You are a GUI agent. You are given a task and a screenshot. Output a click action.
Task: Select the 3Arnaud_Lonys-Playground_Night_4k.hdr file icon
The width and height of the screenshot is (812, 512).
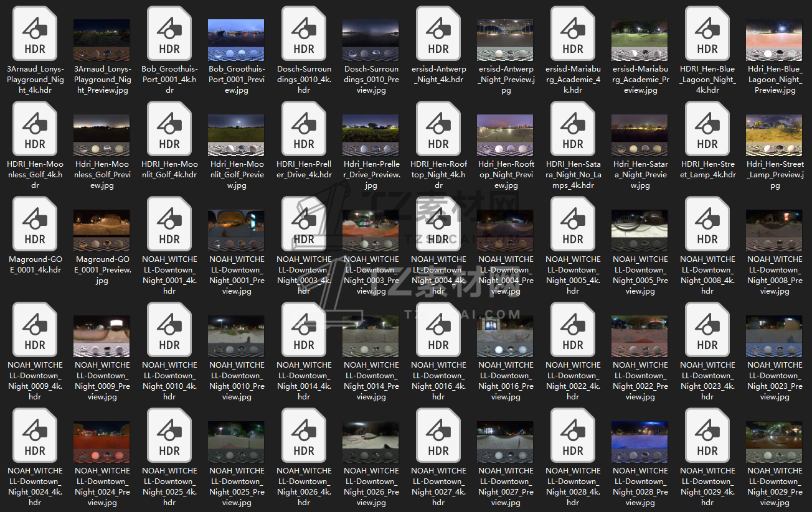(35, 34)
